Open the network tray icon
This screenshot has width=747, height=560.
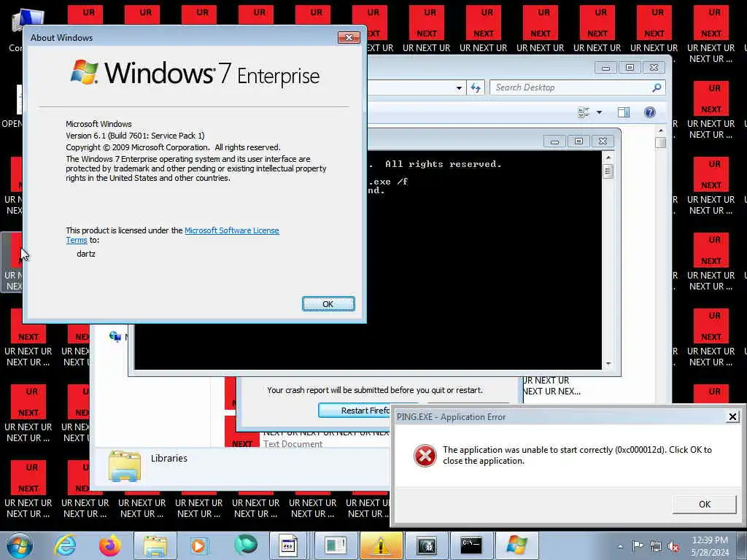(656, 547)
